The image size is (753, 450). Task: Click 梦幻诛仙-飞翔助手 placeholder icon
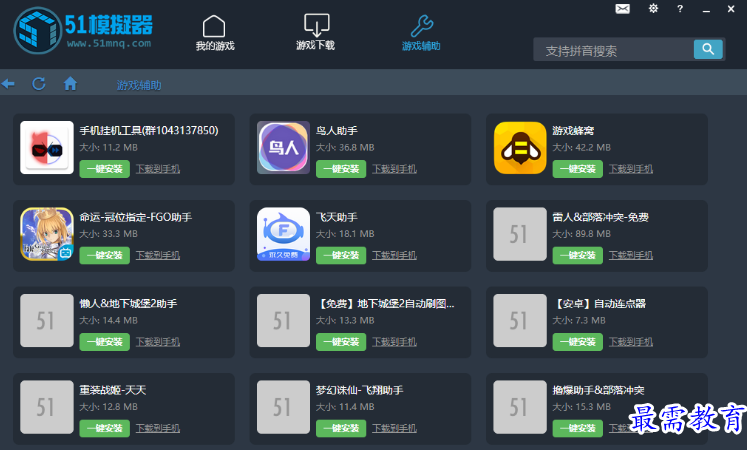[x=283, y=407]
